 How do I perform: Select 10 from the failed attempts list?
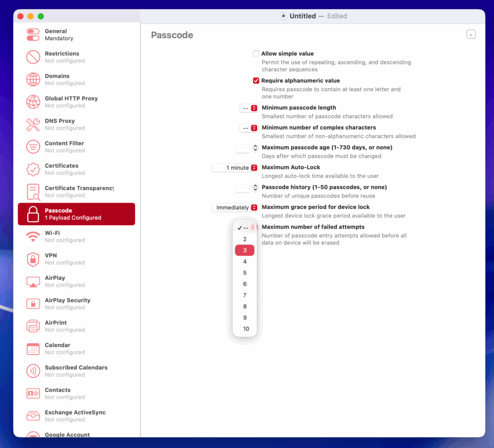pyautogui.click(x=246, y=329)
